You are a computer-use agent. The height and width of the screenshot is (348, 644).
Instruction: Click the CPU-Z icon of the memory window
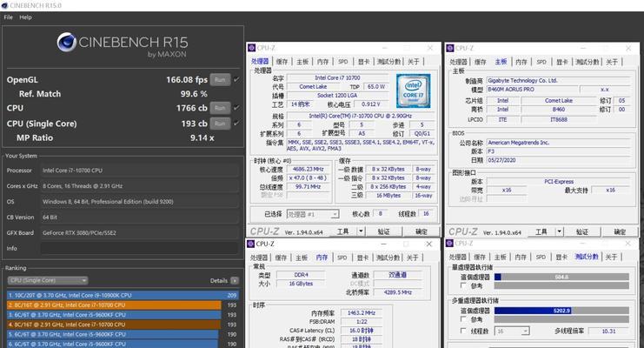click(x=250, y=244)
